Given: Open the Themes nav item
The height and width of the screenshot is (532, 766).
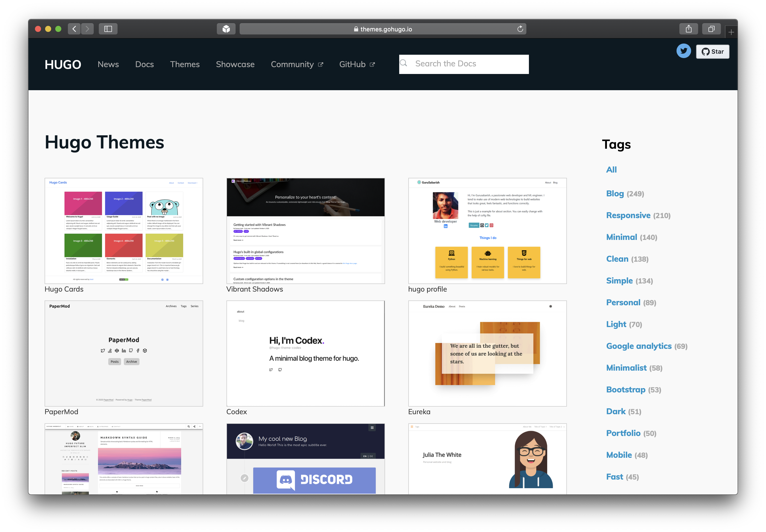Looking at the screenshot, I should 185,64.
